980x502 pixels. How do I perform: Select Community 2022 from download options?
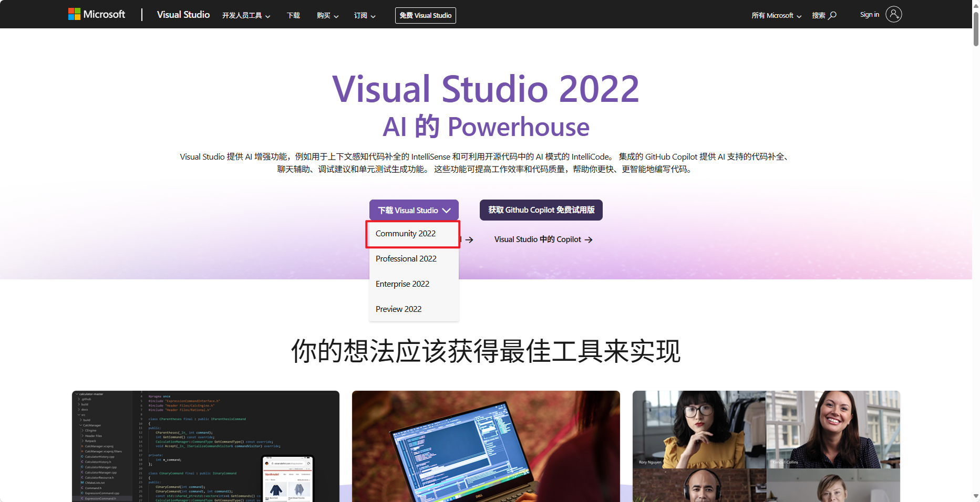pyautogui.click(x=406, y=234)
